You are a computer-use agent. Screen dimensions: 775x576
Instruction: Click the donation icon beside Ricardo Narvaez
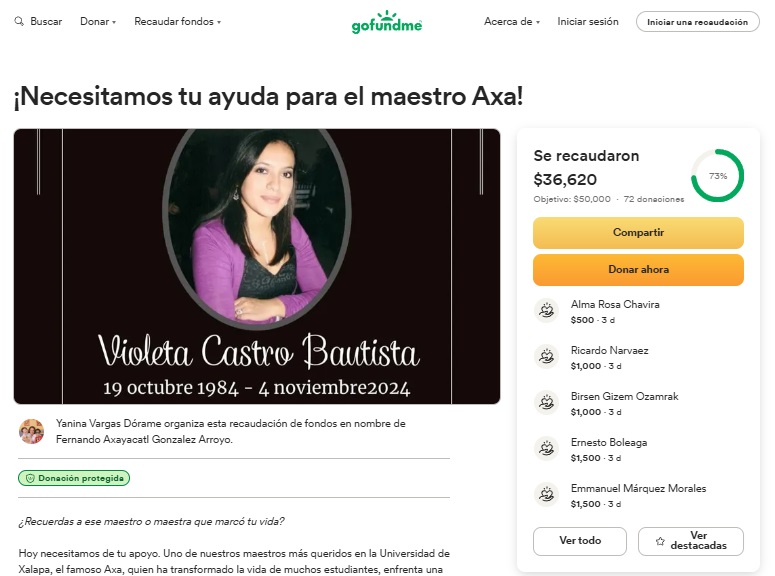pos(547,357)
